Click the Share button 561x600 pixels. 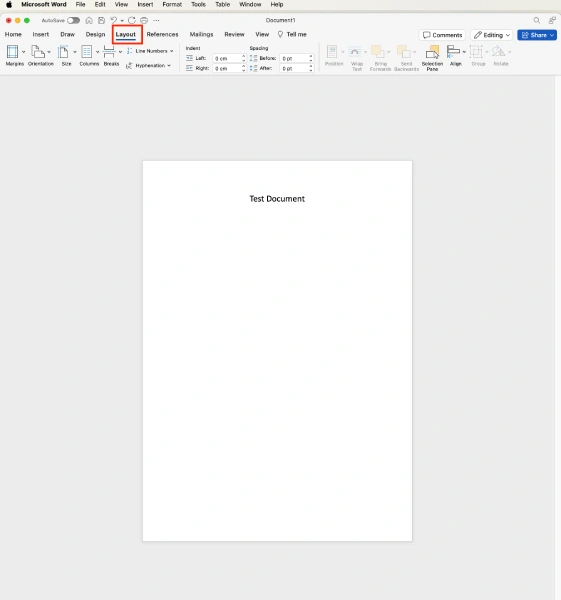[x=537, y=35]
